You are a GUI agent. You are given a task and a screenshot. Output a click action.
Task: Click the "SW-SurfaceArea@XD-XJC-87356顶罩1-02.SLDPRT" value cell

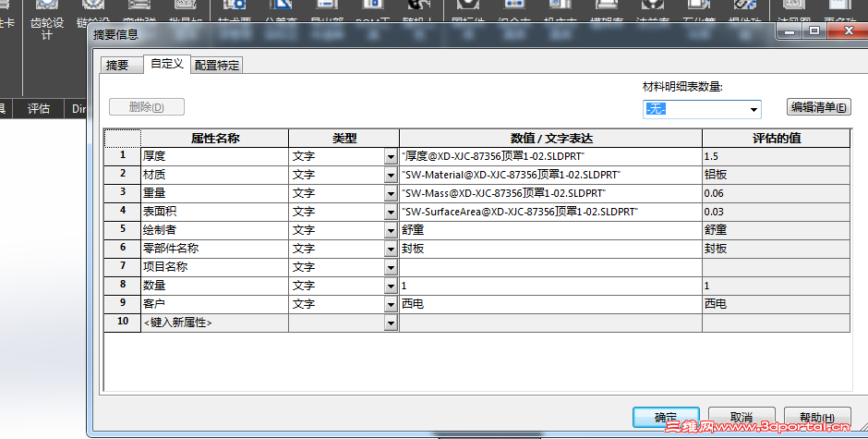click(x=550, y=212)
